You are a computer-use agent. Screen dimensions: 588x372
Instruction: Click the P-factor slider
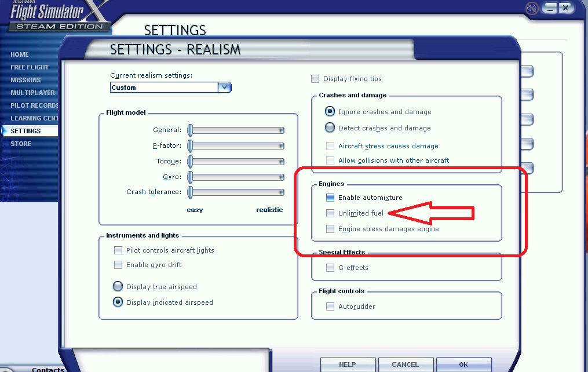coord(236,146)
